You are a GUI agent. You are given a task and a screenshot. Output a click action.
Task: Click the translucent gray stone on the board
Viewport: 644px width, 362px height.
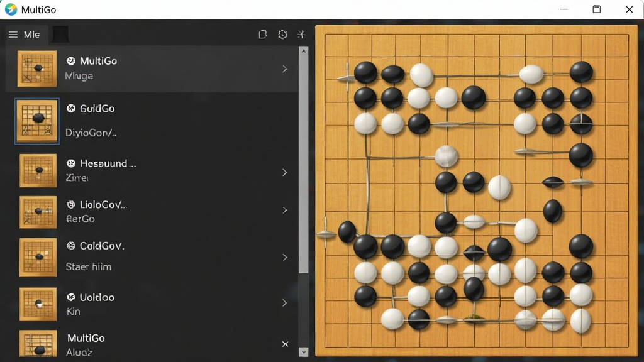(x=446, y=156)
